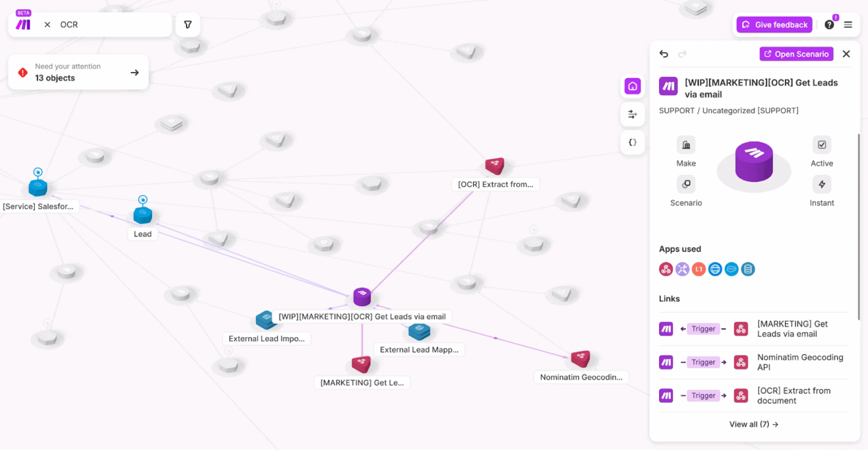The height and width of the screenshot is (450, 868).
Task: Expand the Need your attention objects list
Action: 134,72
